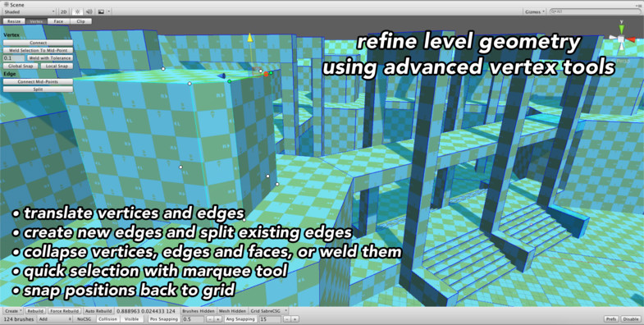Open the Grid SabreCSG dropdown

269,311
